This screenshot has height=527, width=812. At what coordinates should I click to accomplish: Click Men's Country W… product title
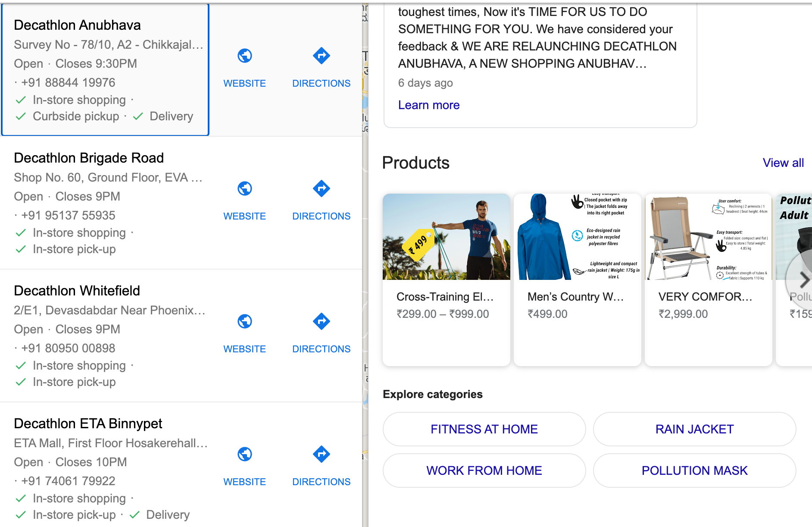click(575, 297)
